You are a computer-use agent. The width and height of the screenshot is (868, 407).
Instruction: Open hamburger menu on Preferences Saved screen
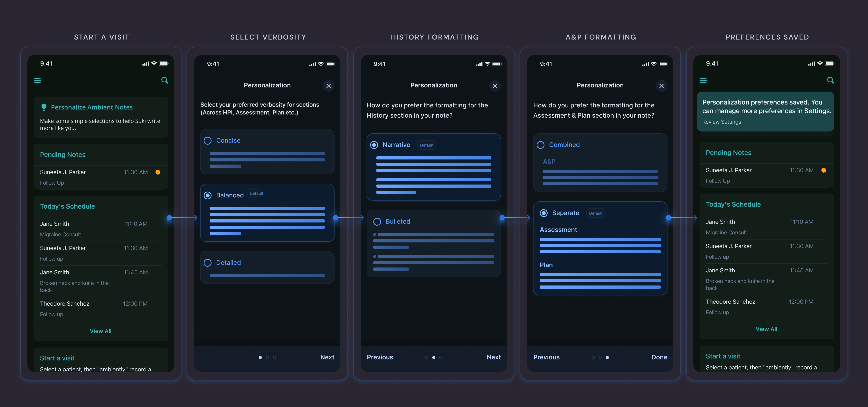[703, 80]
